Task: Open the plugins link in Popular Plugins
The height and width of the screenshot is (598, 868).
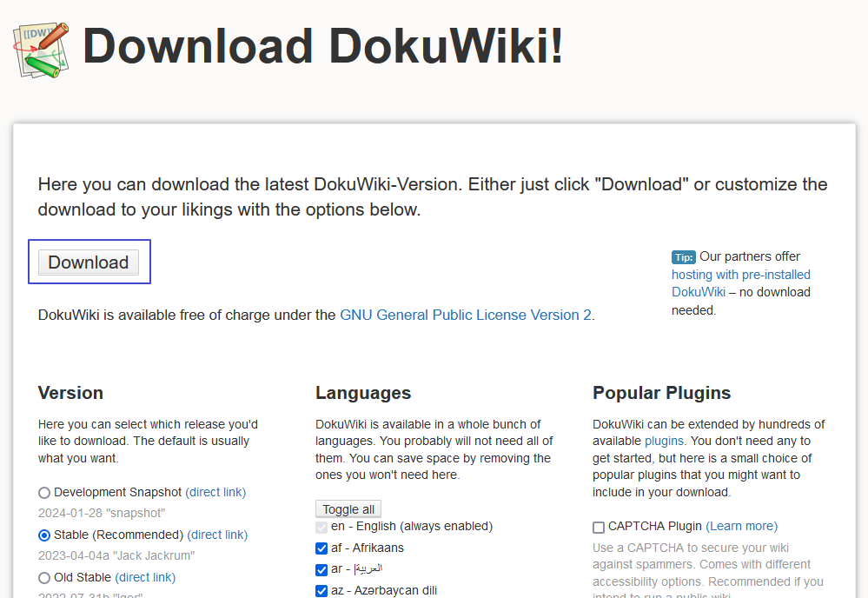Action: [665, 441]
